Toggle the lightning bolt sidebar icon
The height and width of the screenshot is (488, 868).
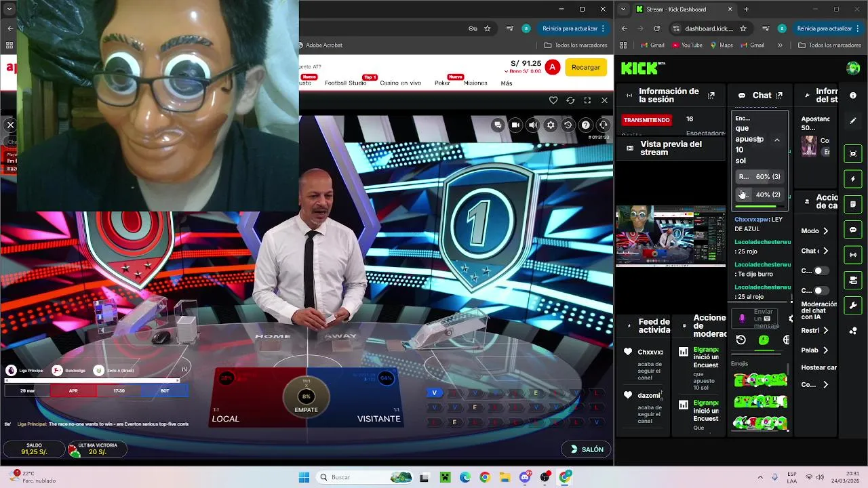[x=853, y=179]
